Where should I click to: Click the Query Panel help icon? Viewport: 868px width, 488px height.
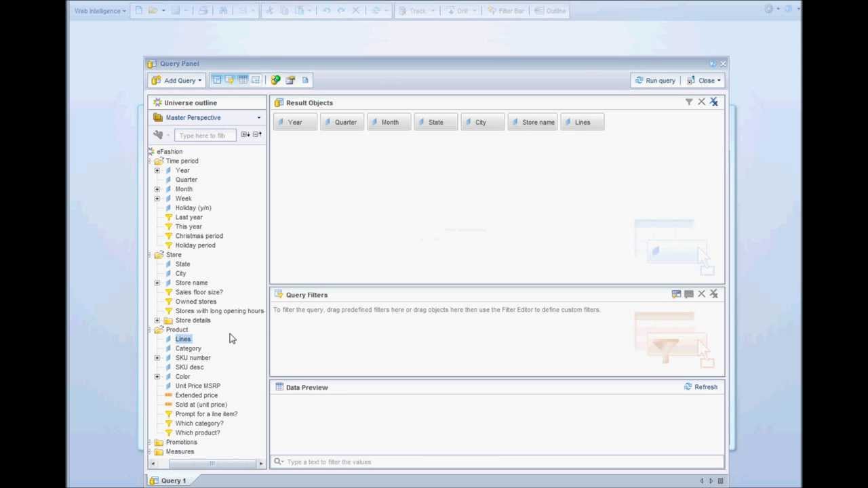tap(713, 64)
